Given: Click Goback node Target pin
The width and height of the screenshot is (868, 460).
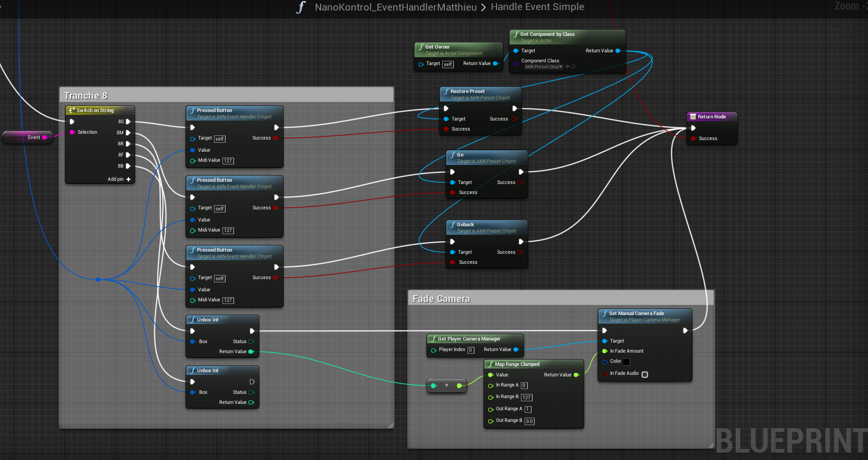Looking at the screenshot, I should tap(453, 252).
